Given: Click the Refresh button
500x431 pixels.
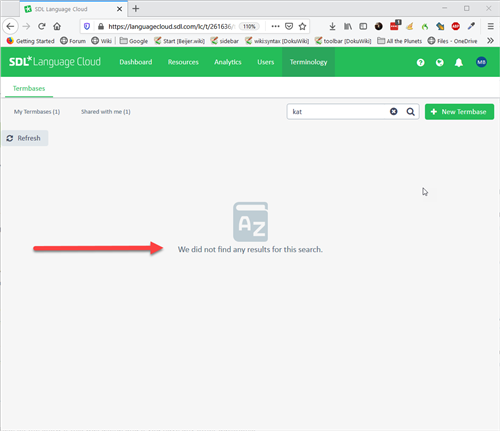Looking at the screenshot, I should 25,138.
